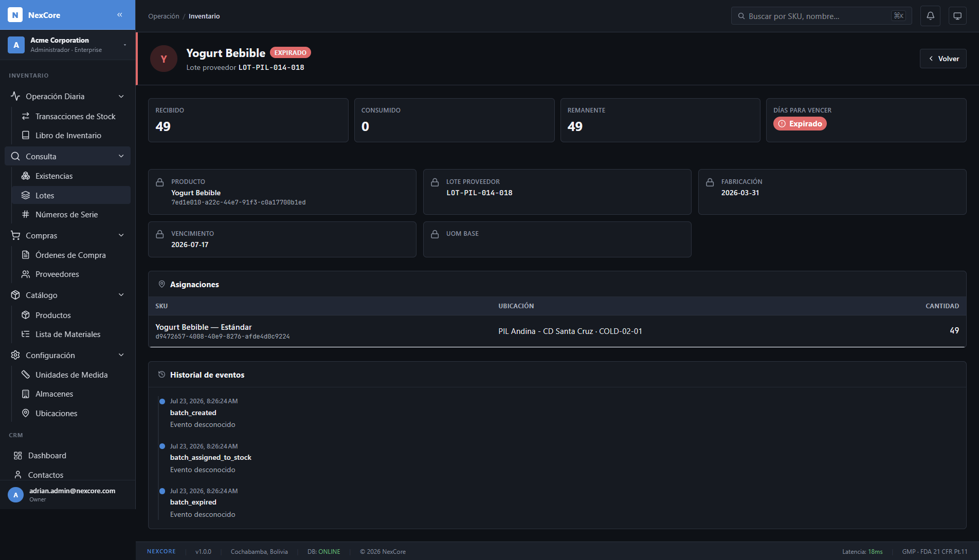Viewport: 979px width, 560px height.
Task: Click the Catálogo box icon
Action: [15, 295]
